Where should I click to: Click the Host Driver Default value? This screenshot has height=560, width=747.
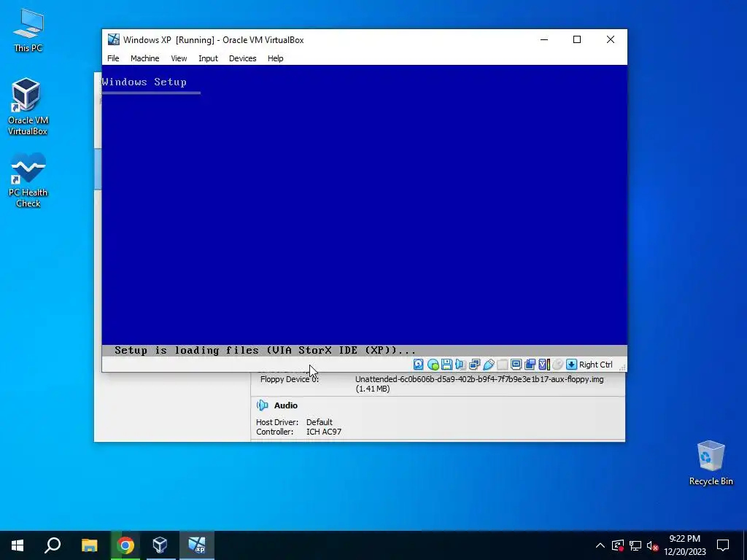tap(320, 422)
